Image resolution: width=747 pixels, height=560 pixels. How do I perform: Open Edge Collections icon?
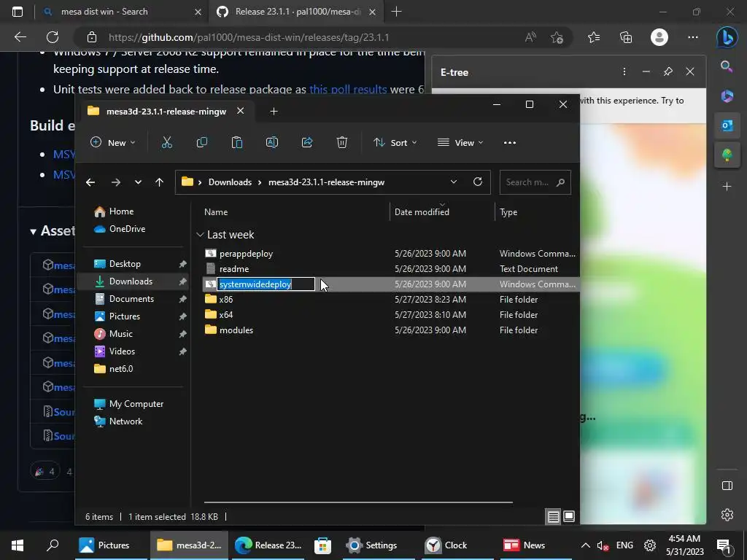tap(626, 37)
